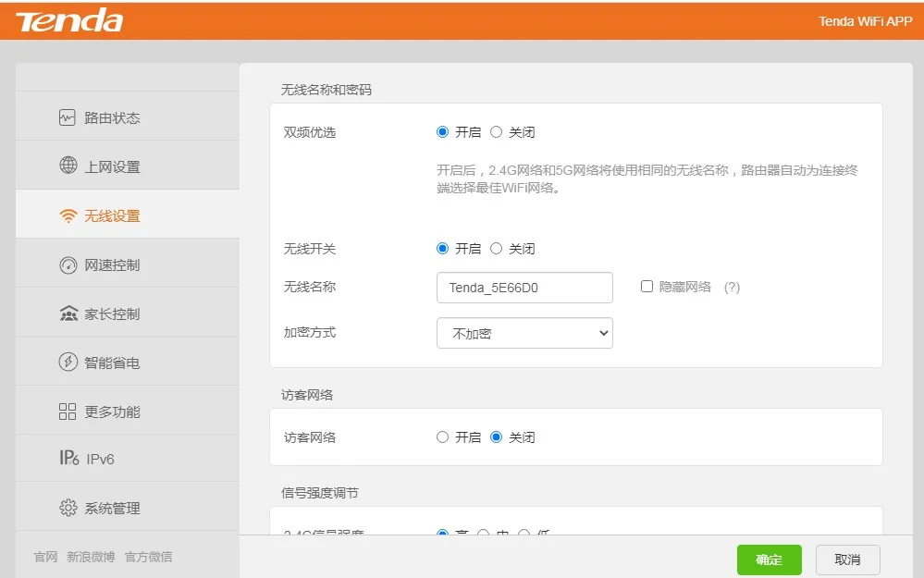This screenshot has height=578, width=924.
Task: Go to 网速控制 page
Action: [x=128, y=263]
